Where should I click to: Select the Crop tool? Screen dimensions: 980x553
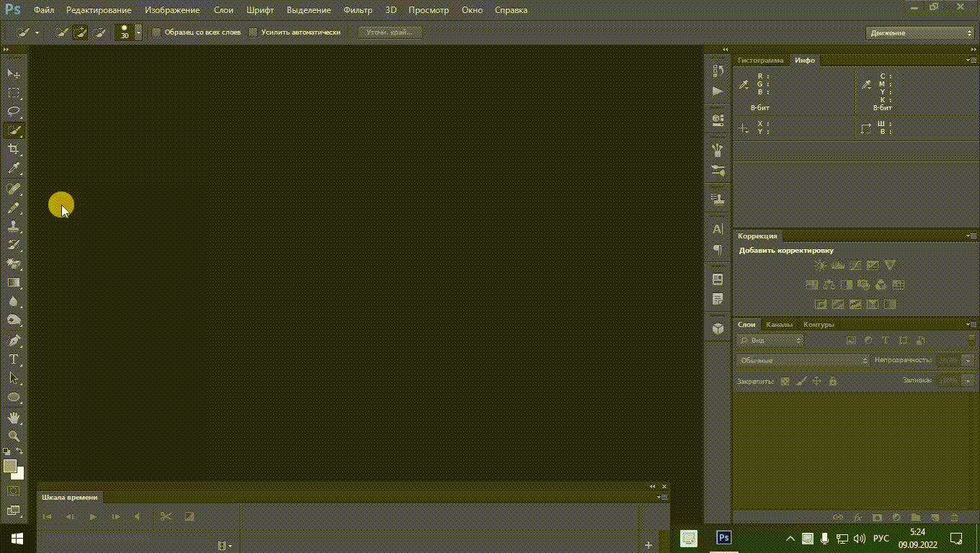tap(14, 149)
